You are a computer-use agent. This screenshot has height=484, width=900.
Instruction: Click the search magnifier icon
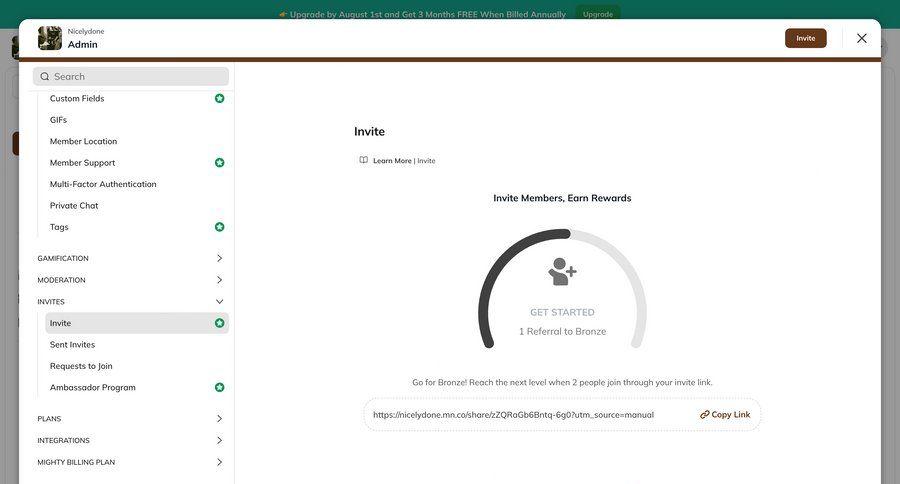45,76
